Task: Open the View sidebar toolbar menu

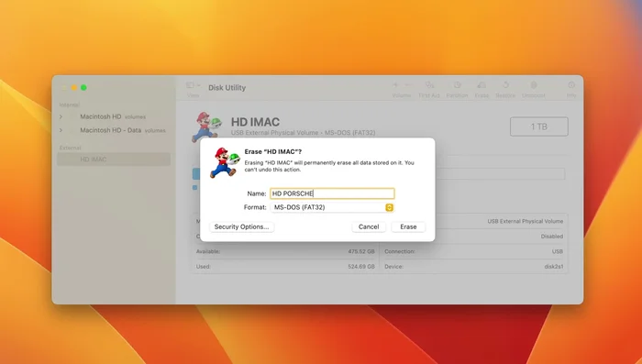Action: click(x=193, y=85)
